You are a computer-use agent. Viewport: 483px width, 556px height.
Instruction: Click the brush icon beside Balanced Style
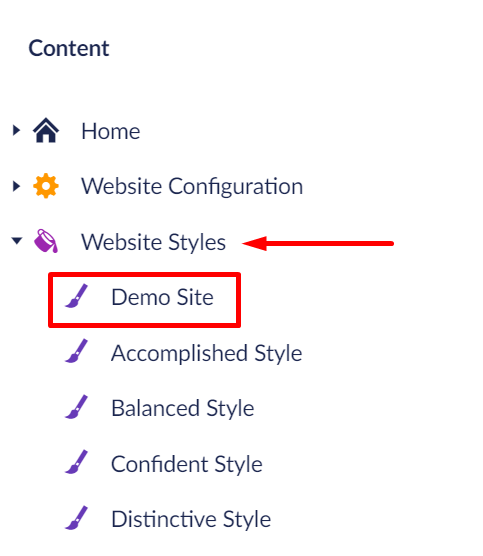tap(76, 407)
